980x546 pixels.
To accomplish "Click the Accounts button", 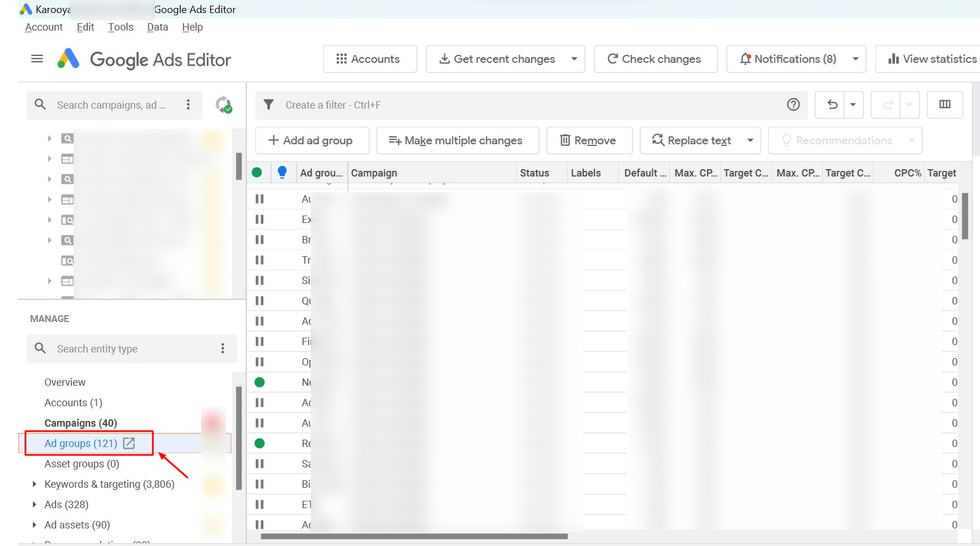I will 370,59.
